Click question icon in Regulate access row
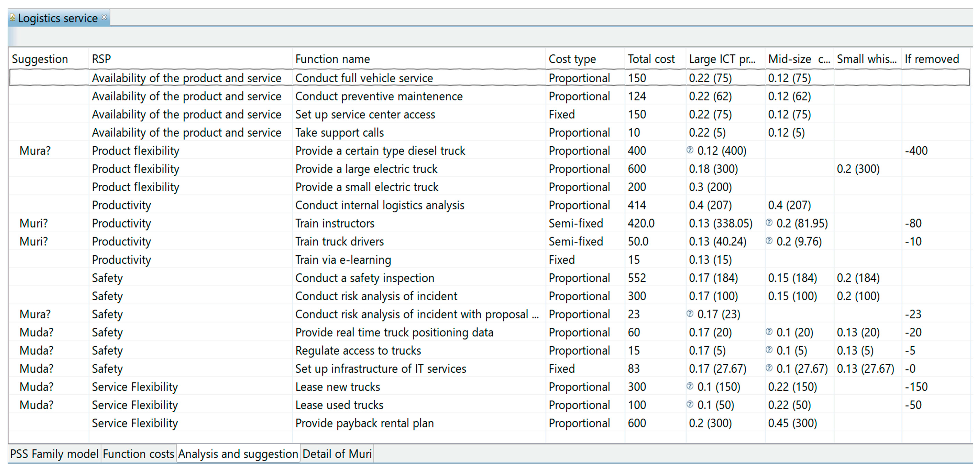This screenshot has height=472, width=980. point(769,350)
